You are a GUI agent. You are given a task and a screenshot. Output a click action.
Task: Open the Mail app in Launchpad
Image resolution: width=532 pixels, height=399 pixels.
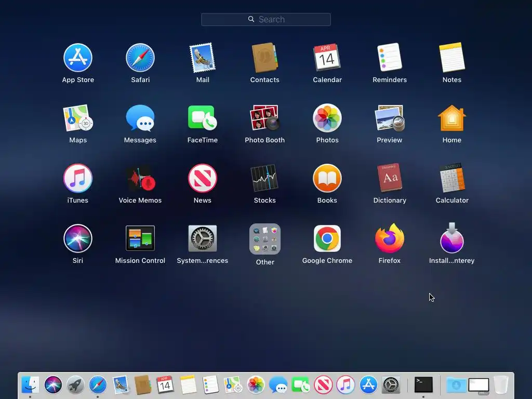(203, 58)
